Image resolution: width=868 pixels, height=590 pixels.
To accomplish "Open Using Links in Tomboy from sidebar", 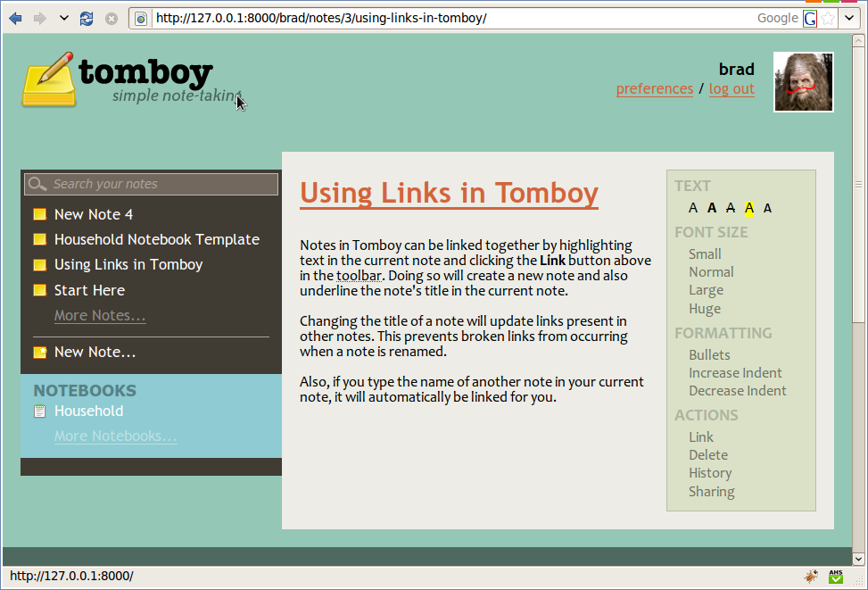I will 128,265.
